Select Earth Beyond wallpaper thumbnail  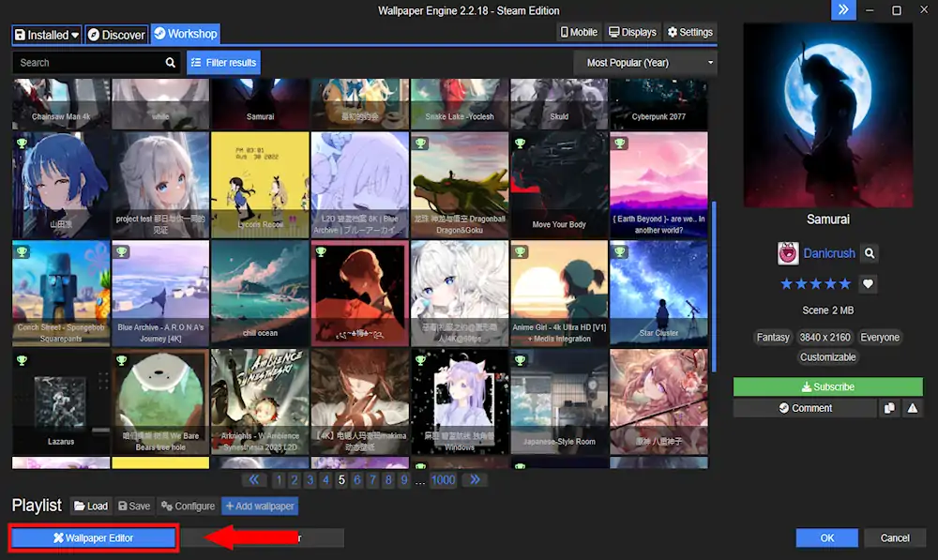coord(658,185)
